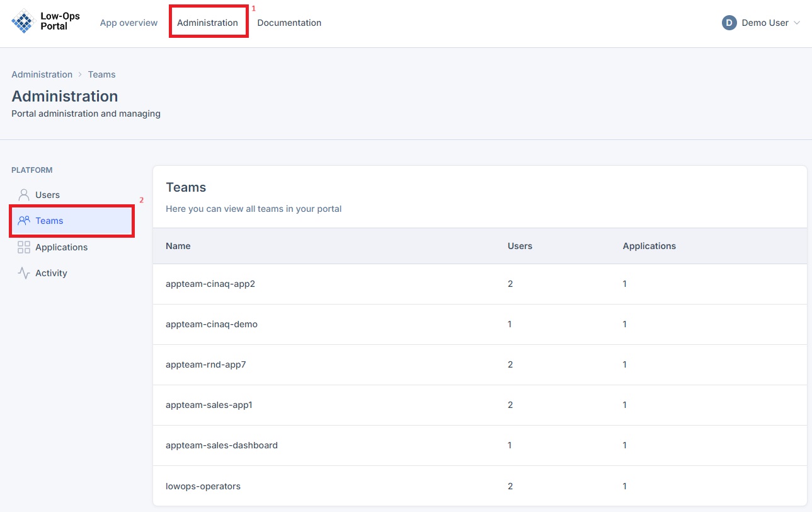Click users count for appteam-cinaq-app2
The width and height of the screenshot is (812, 512).
coord(510,284)
